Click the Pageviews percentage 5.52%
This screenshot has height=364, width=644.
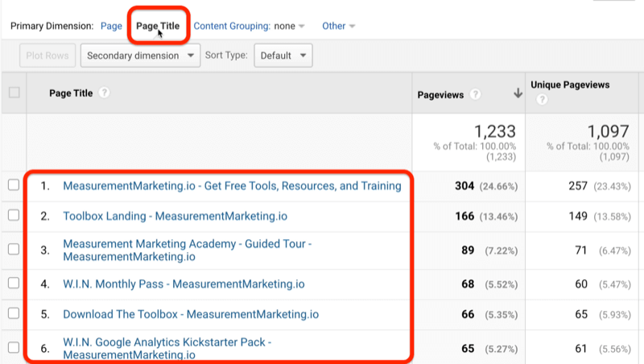click(x=501, y=284)
